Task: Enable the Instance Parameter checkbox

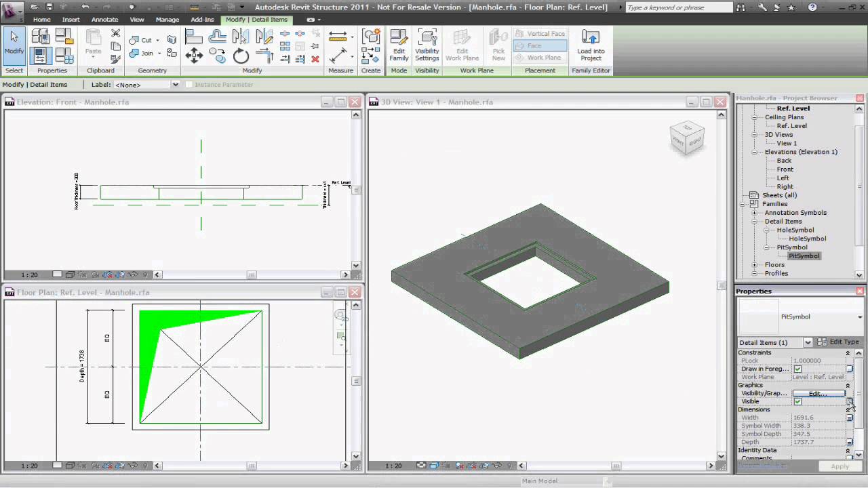Action: 188,84
